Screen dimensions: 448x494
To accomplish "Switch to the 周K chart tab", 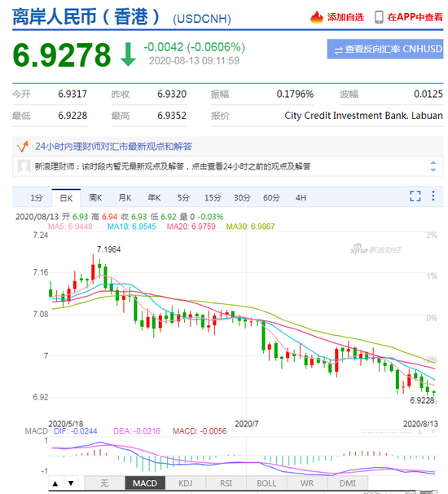I will pos(95,198).
